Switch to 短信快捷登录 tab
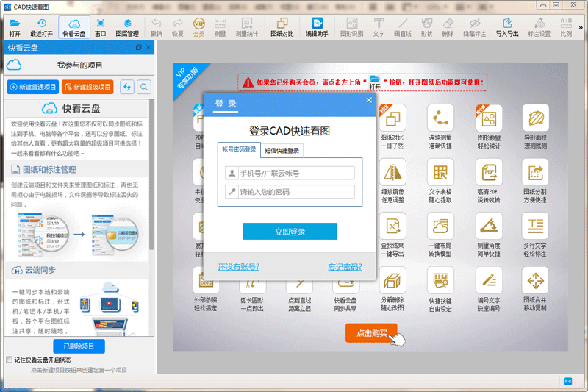Viewport: 588px width, 392px height. coord(282,150)
